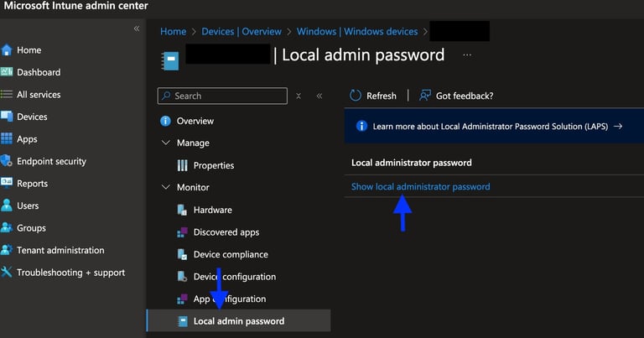
Task: Collapse the left navigation sidebar
Action: pyautogui.click(x=137, y=29)
